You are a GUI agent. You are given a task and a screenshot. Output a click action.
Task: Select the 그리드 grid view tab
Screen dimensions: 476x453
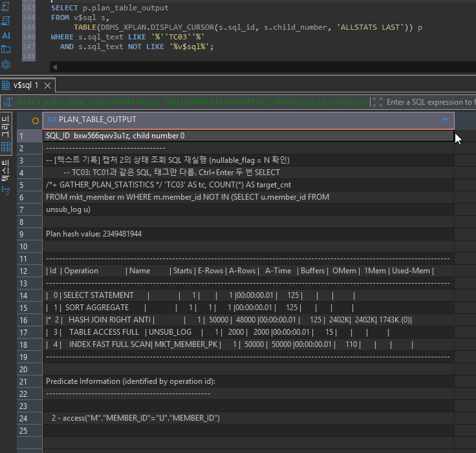[6, 133]
